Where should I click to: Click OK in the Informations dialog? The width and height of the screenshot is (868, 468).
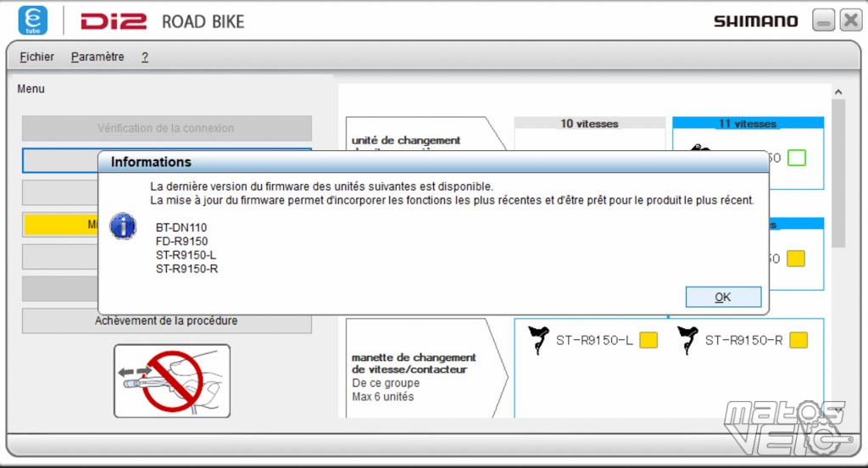click(723, 297)
